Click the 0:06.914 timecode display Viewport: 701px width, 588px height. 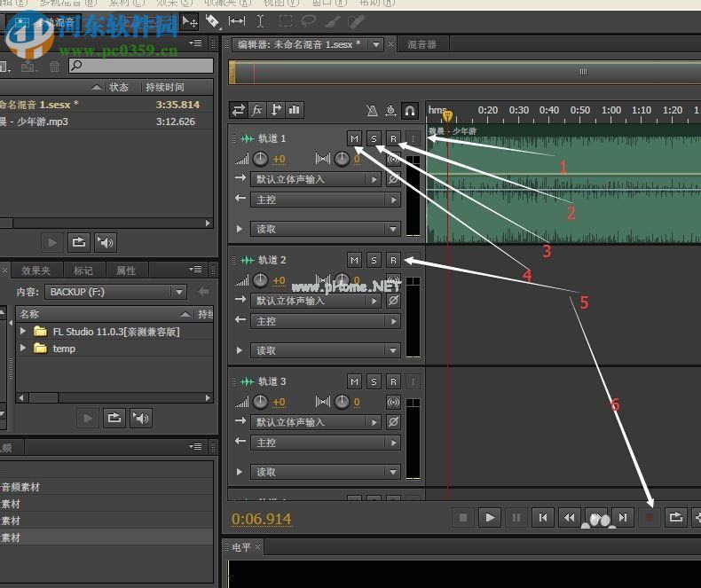pyautogui.click(x=261, y=519)
